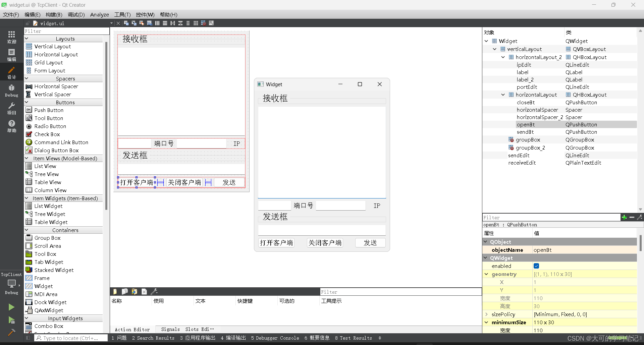
Task: Click the 打开客户端 button in the preview
Action: [x=276, y=242]
